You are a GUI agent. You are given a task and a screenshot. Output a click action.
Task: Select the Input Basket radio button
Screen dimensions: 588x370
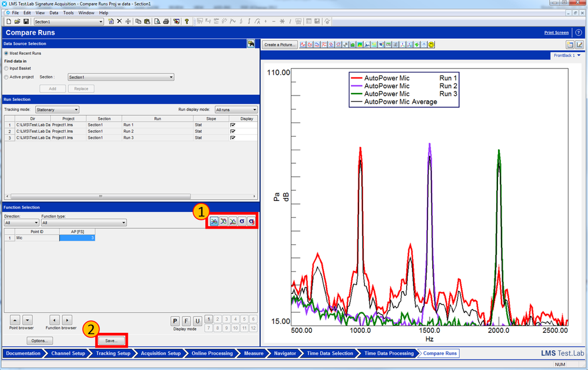point(6,68)
